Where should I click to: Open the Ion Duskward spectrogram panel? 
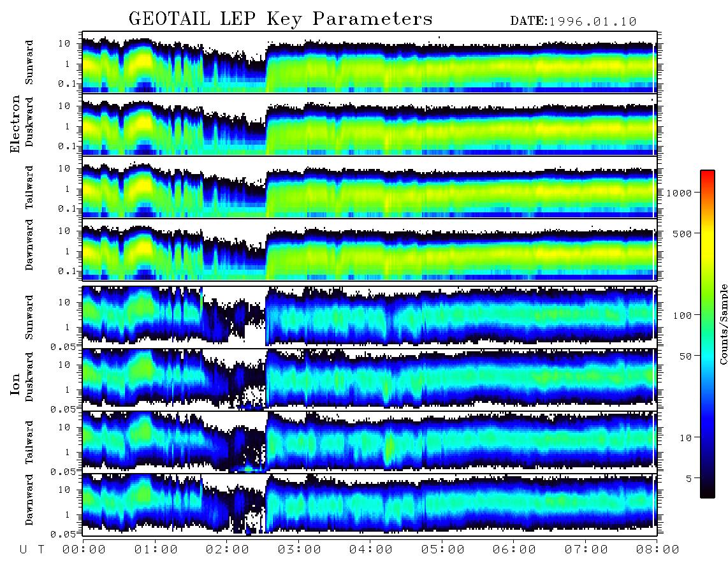click(370, 379)
